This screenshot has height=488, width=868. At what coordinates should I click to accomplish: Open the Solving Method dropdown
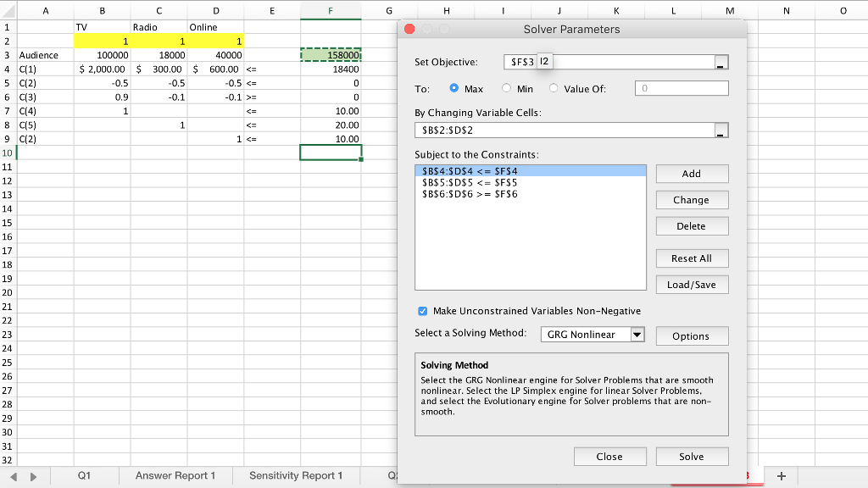pos(637,335)
